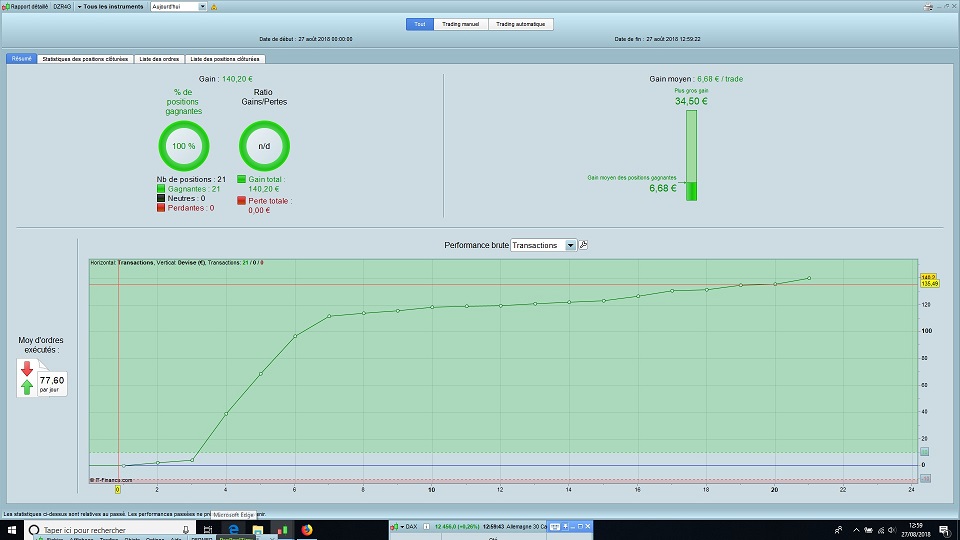960x540 pixels.
Task: Click the Date de fin timestamp text
Action: [658, 39]
